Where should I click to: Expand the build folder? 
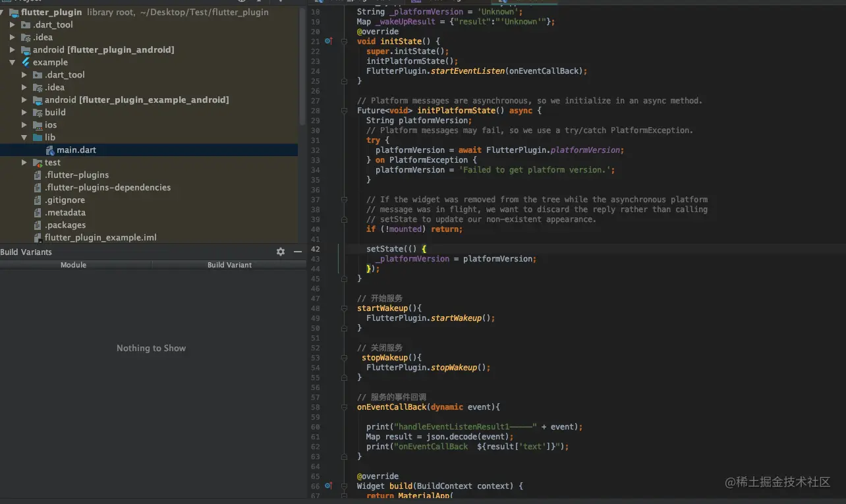click(24, 112)
